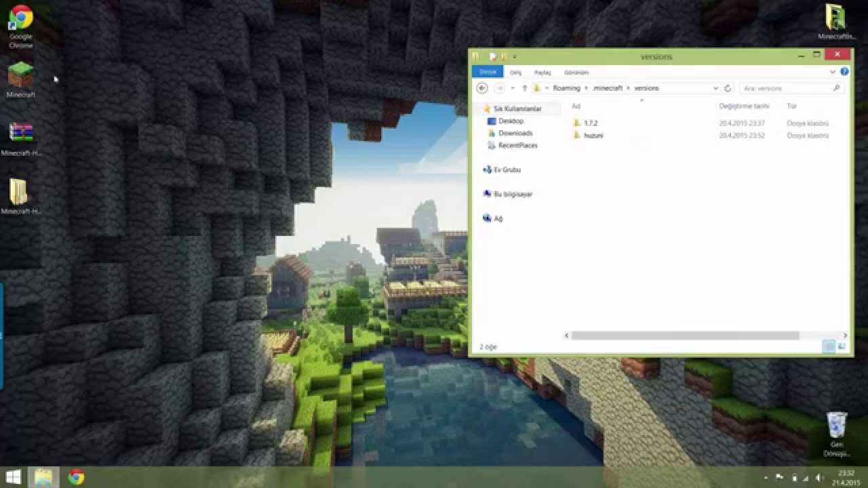Click File Explorer icon in taskbar
868x488 pixels.
point(43,477)
